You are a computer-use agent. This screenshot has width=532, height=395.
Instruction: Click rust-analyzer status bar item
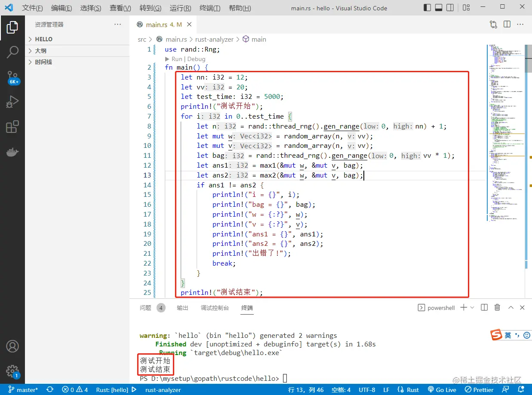point(163,390)
